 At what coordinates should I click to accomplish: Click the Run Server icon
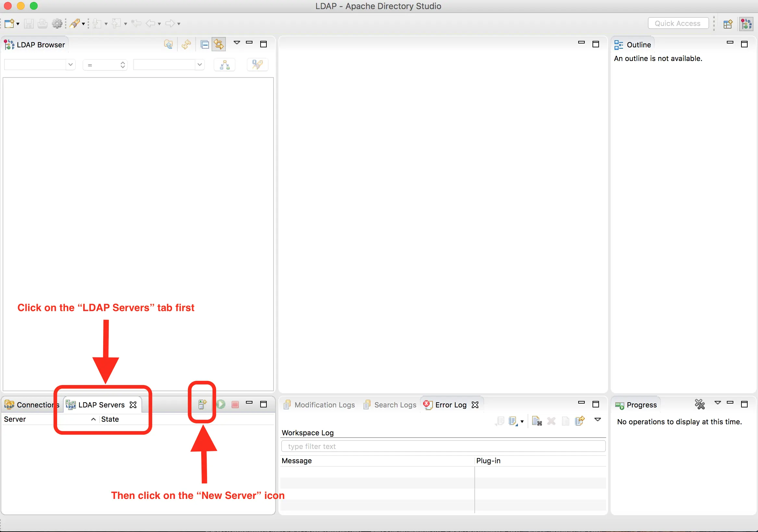(x=221, y=404)
